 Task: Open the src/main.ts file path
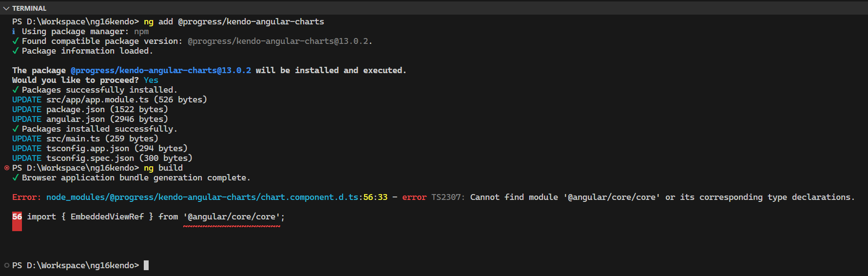[x=73, y=138]
